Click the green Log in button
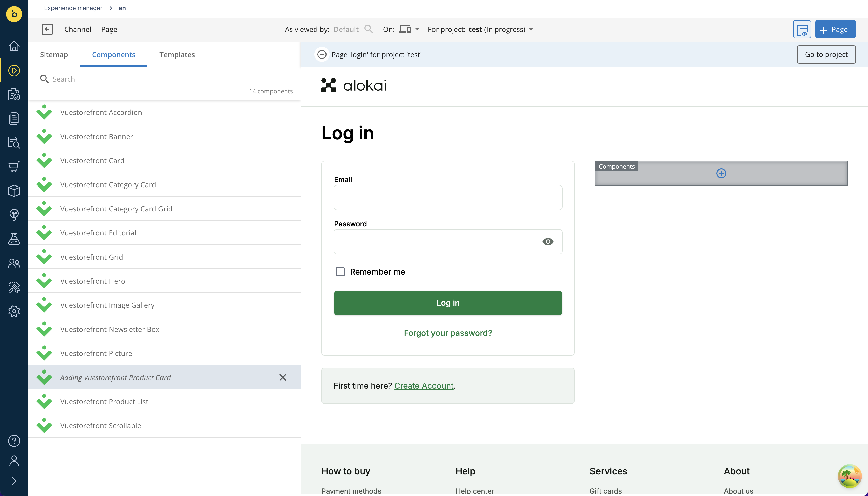This screenshot has width=868, height=496. coord(448,303)
